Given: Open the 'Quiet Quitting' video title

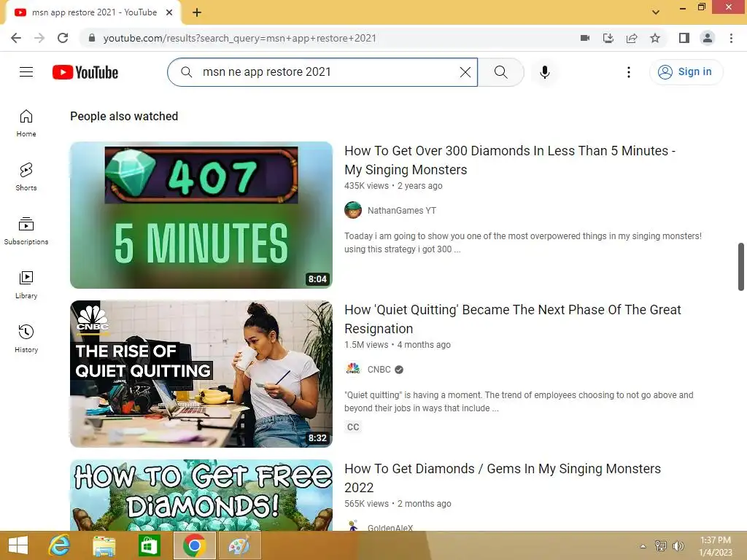Looking at the screenshot, I should tap(513, 319).
